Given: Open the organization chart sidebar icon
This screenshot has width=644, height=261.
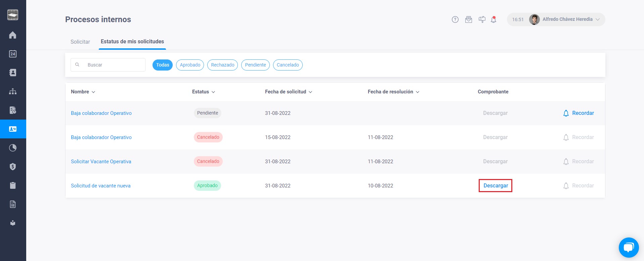Looking at the screenshot, I should (x=13, y=91).
